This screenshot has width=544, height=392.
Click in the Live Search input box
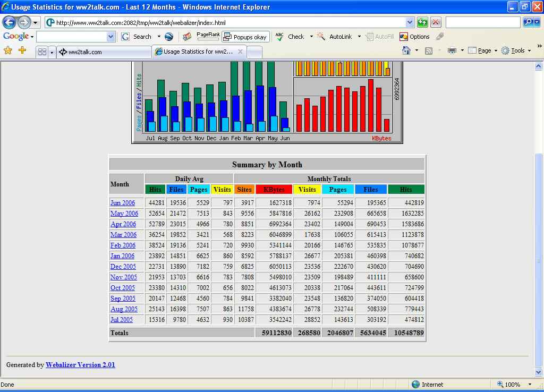point(482,22)
